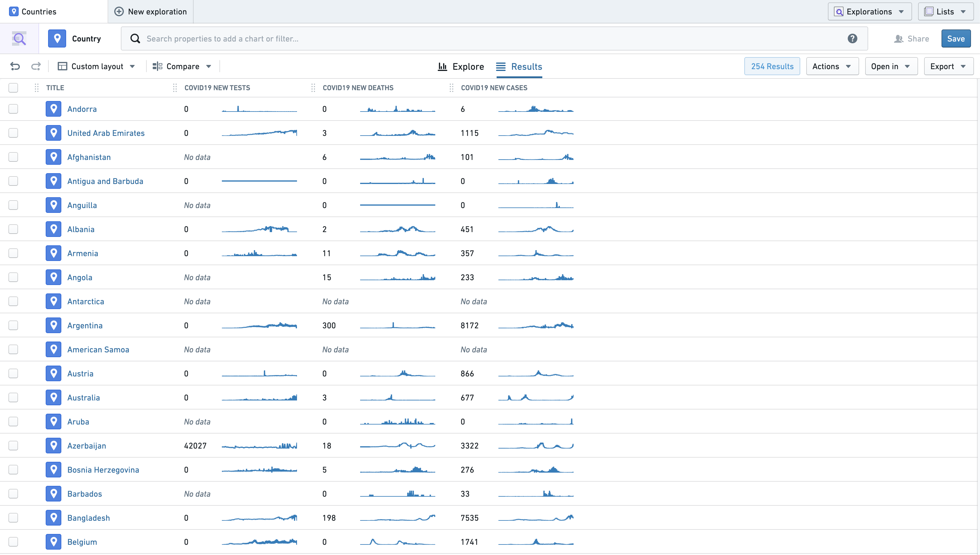Switch to the Results view tab
Viewport: 980px width, 555px height.
click(x=519, y=66)
